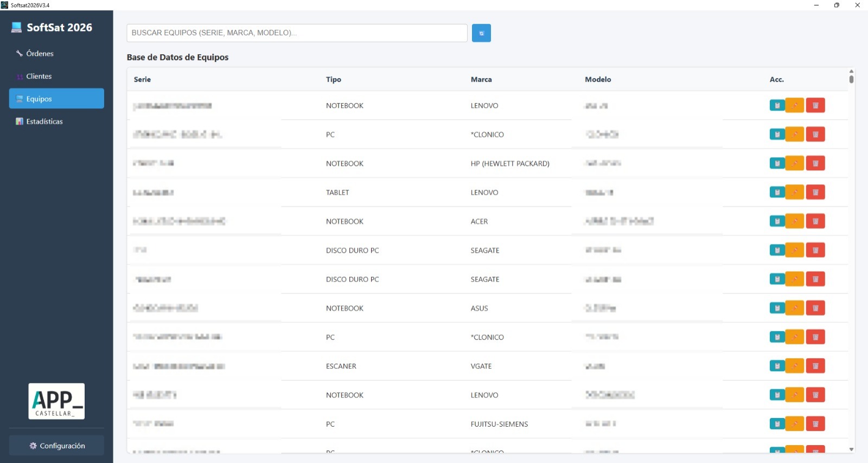868x463 pixels.
Task: Minimize the Softsat2026V3.4 window
Action: tap(816, 5)
